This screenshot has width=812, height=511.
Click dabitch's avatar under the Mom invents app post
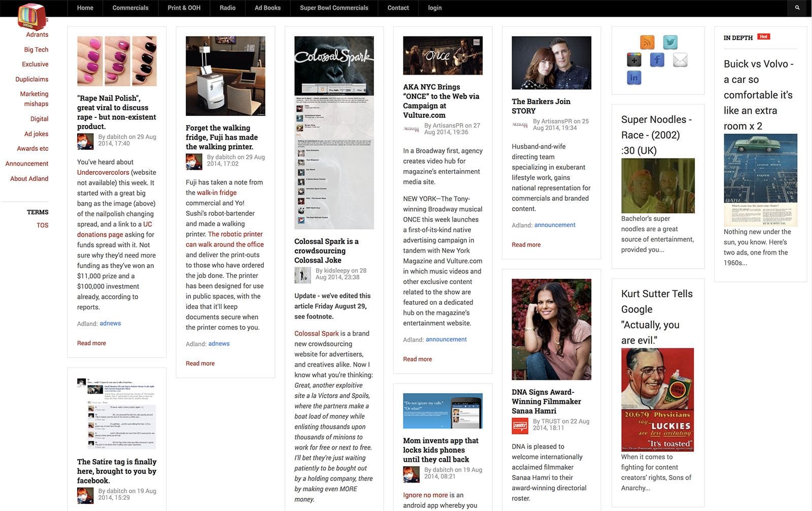(411, 474)
